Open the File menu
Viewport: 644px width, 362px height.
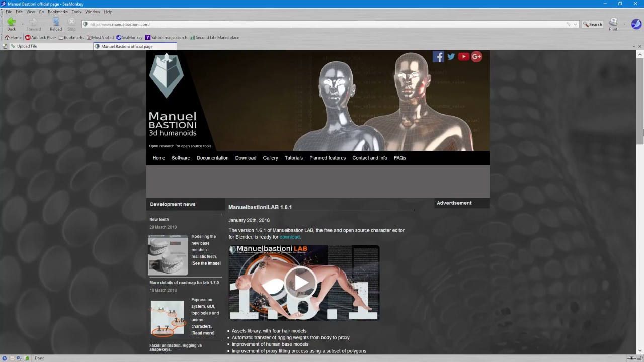tap(9, 12)
